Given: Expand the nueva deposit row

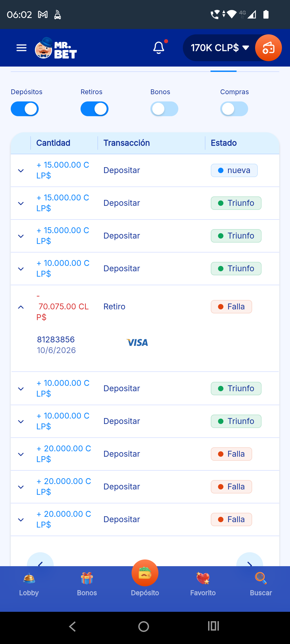Looking at the screenshot, I should (x=21, y=171).
